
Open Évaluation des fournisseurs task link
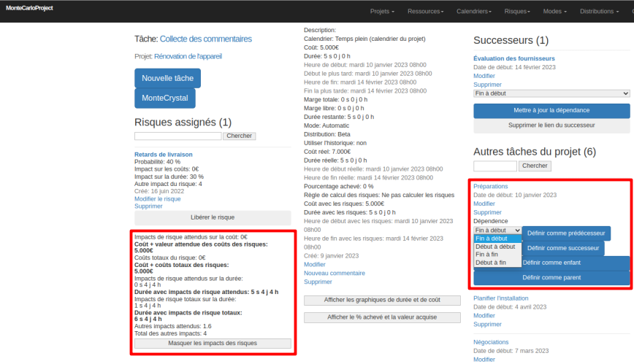[x=513, y=58]
